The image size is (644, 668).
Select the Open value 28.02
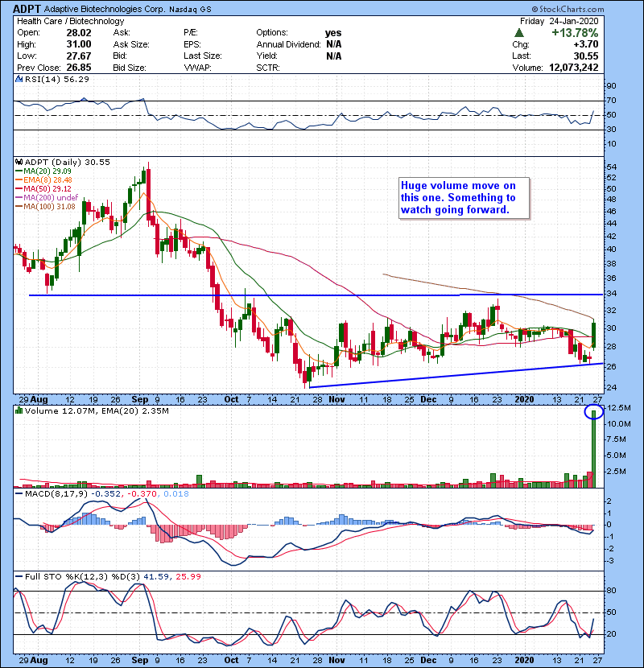tap(79, 33)
